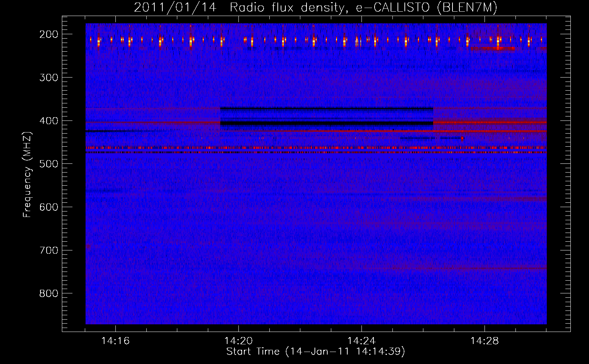Click the 'Start Time (14-Jan-11 14:14:39)' label
This screenshot has height=364, width=589.
click(x=316, y=352)
